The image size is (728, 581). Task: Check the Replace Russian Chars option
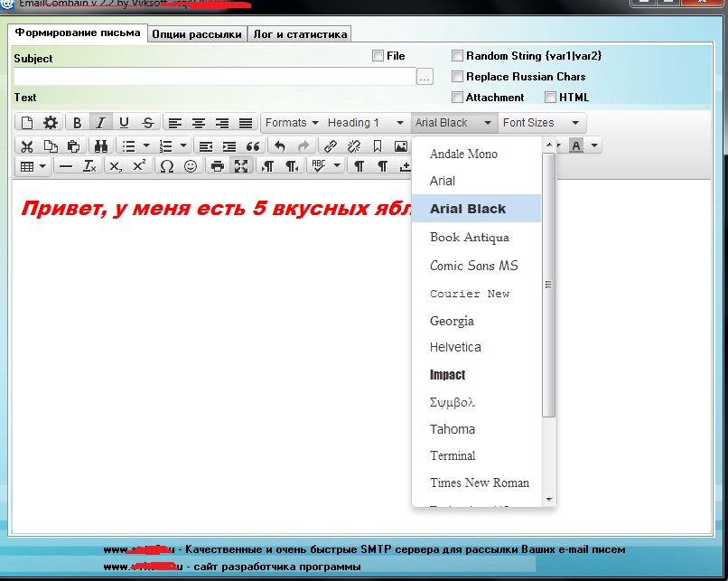click(x=457, y=76)
